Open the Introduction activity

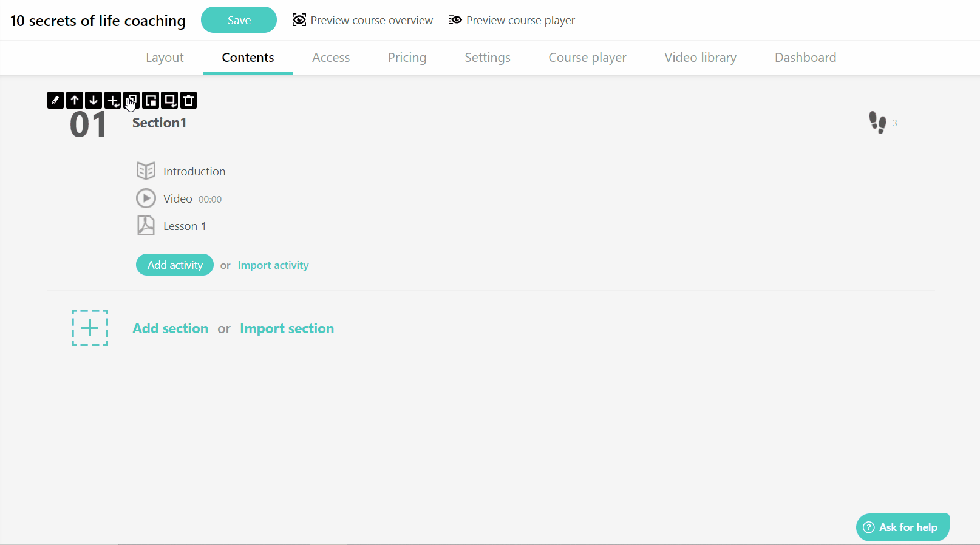pyautogui.click(x=194, y=171)
